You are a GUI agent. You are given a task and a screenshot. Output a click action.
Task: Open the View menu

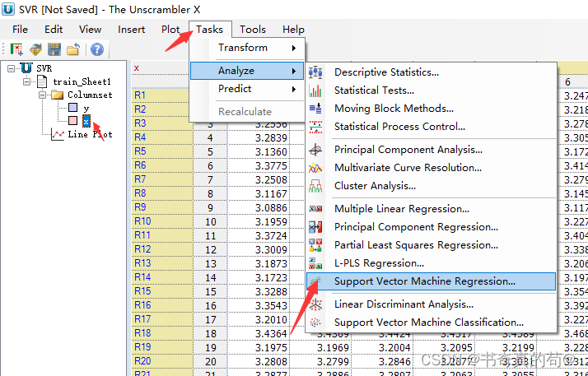click(90, 30)
